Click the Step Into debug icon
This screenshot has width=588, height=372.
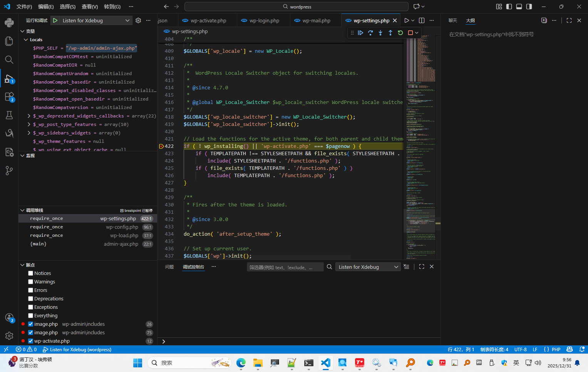pyautogui.click(x=380, y=33)
